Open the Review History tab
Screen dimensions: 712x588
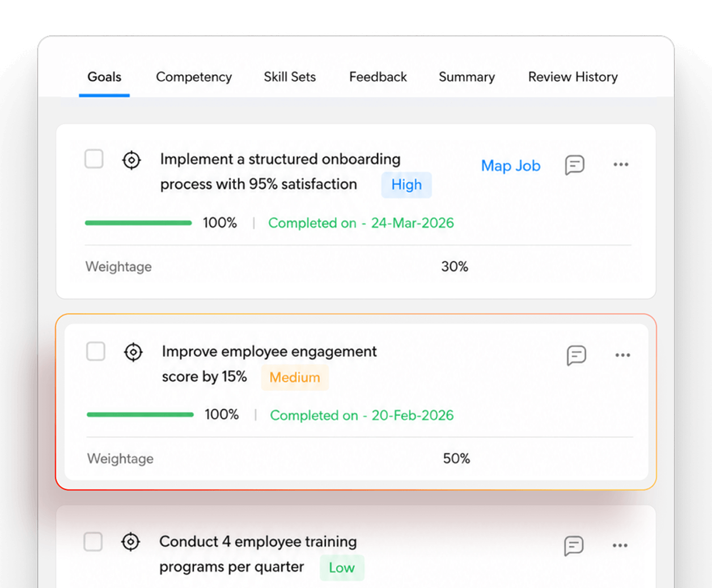tap(573, 77)
